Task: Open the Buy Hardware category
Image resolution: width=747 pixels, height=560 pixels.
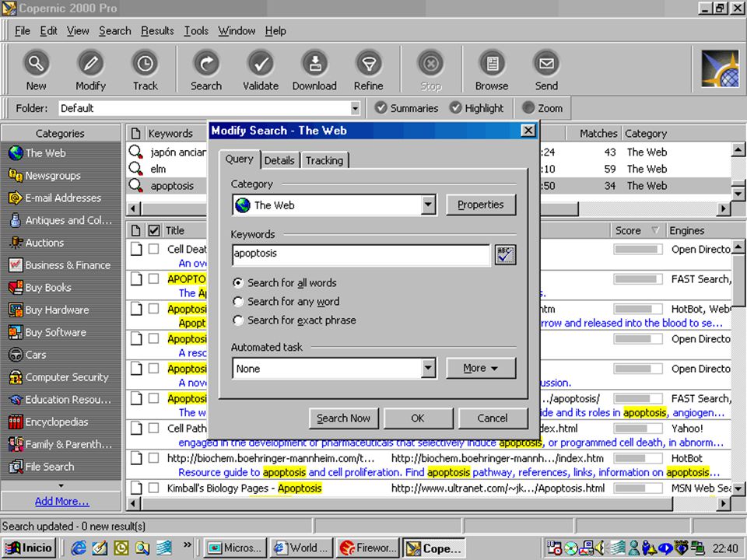Action: (x=48, y=310)
